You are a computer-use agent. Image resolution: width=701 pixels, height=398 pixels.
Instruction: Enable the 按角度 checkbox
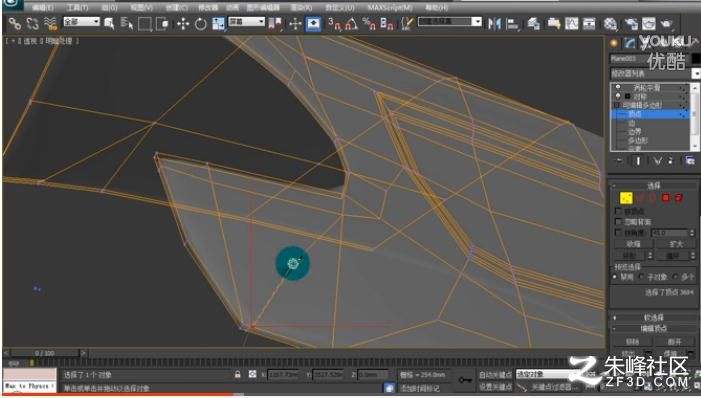619,233
